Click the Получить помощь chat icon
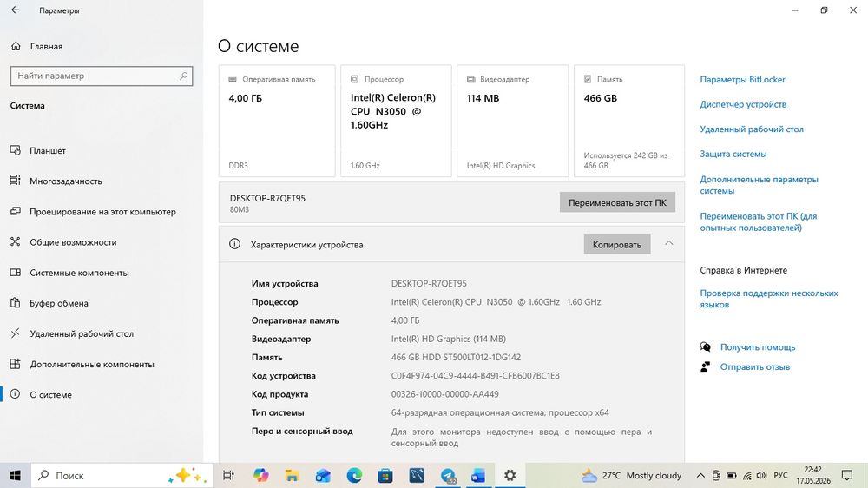 tap(705, 346)
